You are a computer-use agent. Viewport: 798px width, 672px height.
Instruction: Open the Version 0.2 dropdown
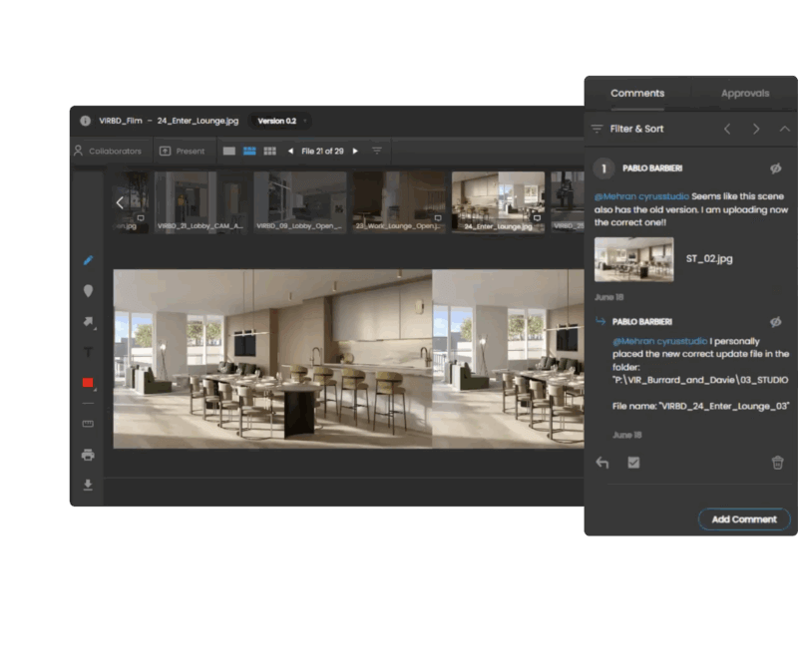point(278,121)
